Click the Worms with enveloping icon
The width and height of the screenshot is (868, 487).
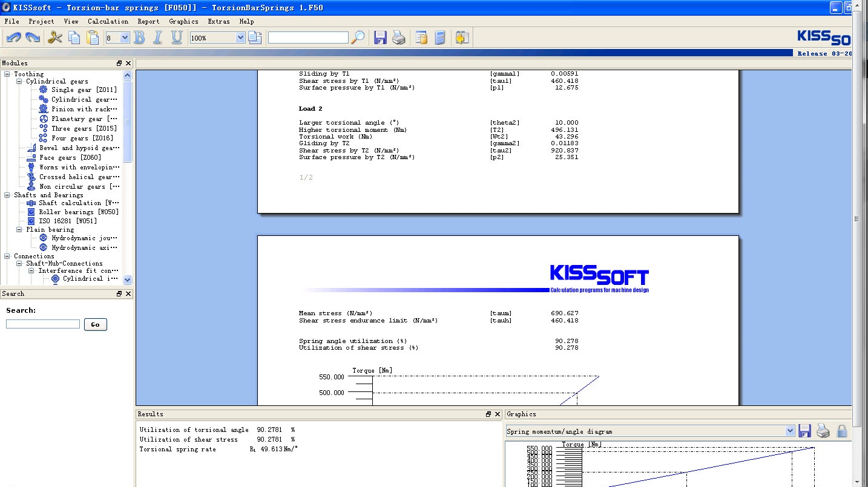31,167
